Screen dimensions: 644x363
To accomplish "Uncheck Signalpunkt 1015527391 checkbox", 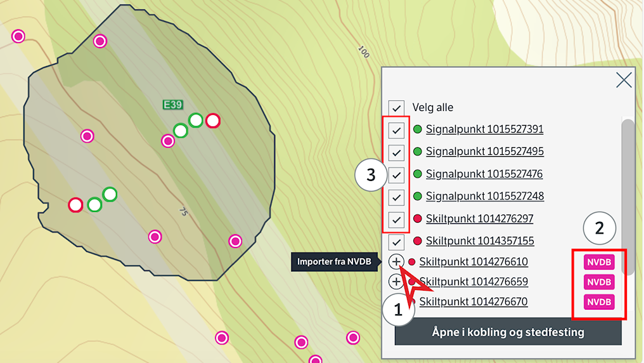I will click(397, 130).
